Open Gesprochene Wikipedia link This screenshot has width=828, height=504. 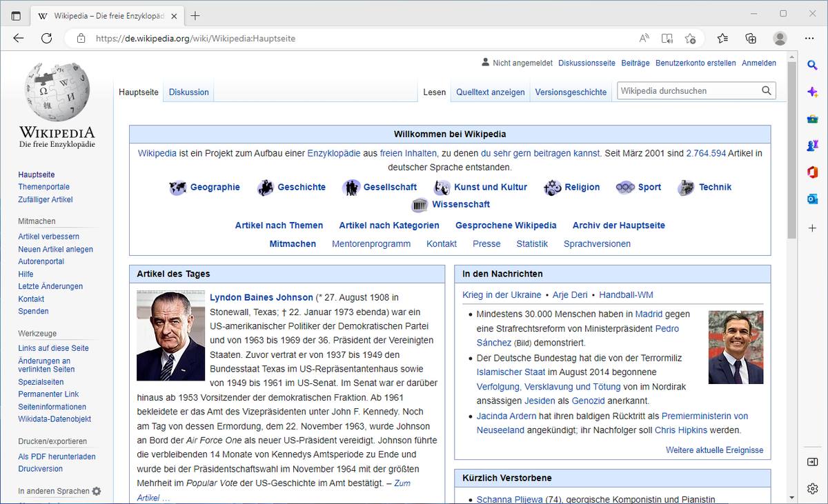tap(506, 225)
